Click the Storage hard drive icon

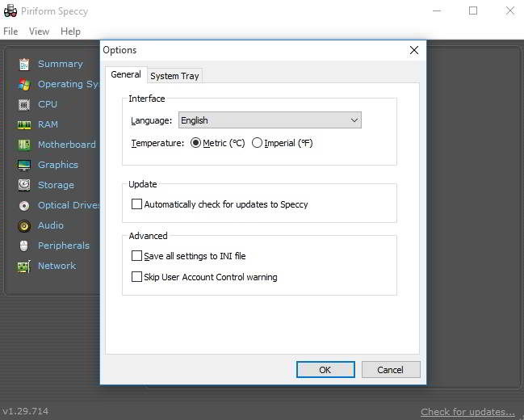(x=23, y=185)
